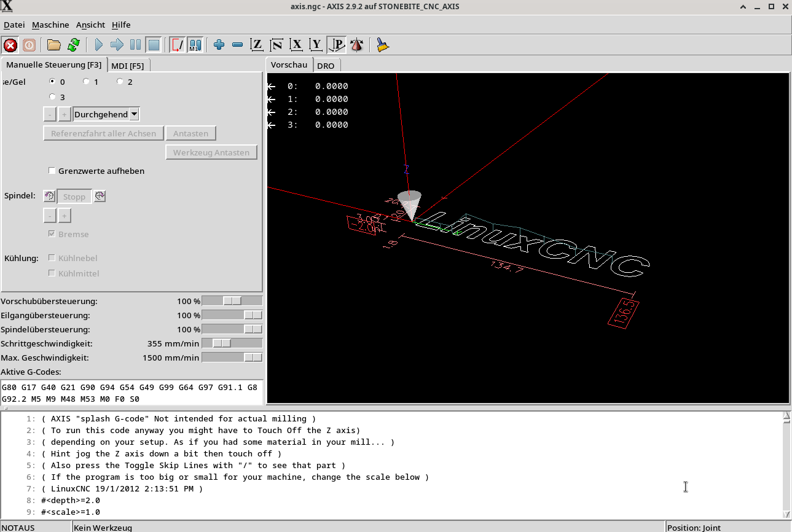The width and height of the screenshot is (792, 532).
Task: Click Werkzeug Antasten button
Action: point(211,152)
